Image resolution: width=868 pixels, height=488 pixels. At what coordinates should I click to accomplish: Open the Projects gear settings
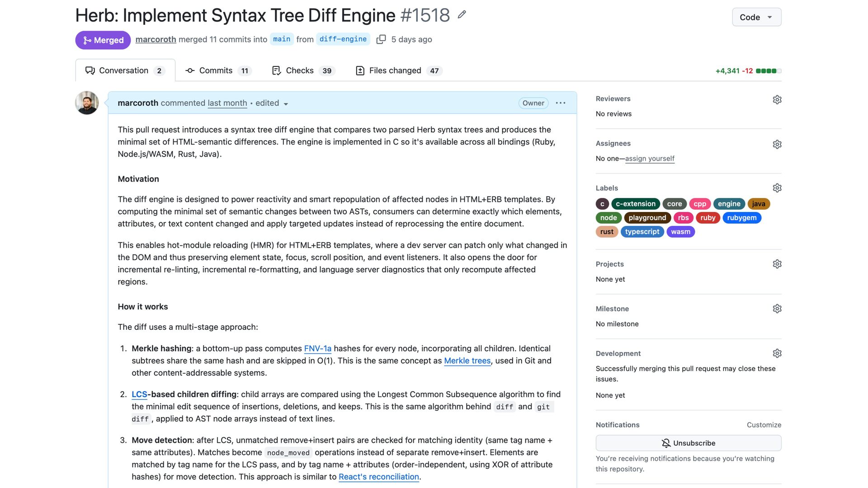point(777,264)
